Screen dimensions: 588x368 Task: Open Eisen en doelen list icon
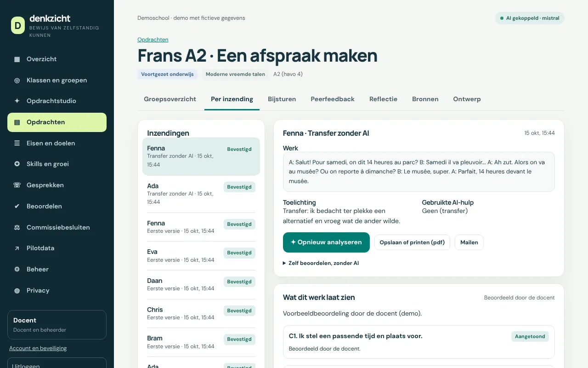(17, 144)
